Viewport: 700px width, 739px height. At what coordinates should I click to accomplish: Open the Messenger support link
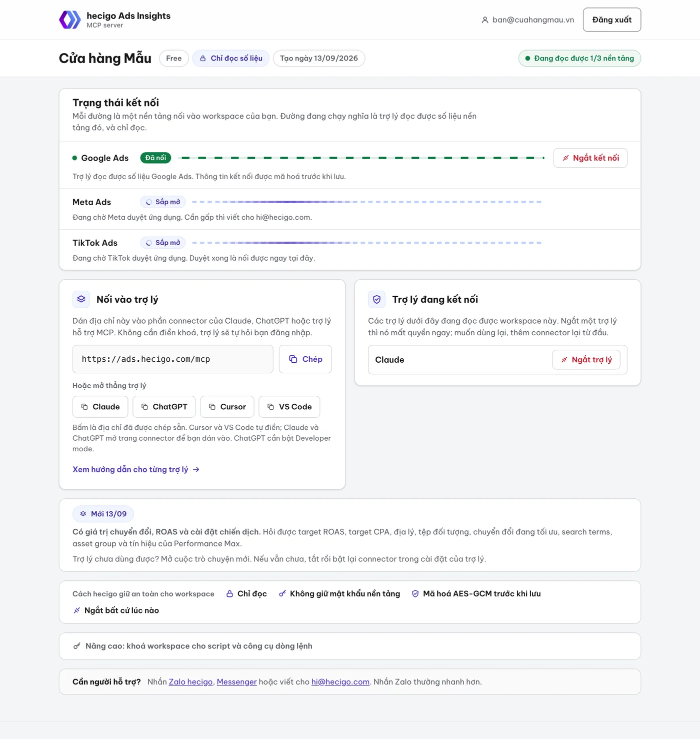click(236, 682)
